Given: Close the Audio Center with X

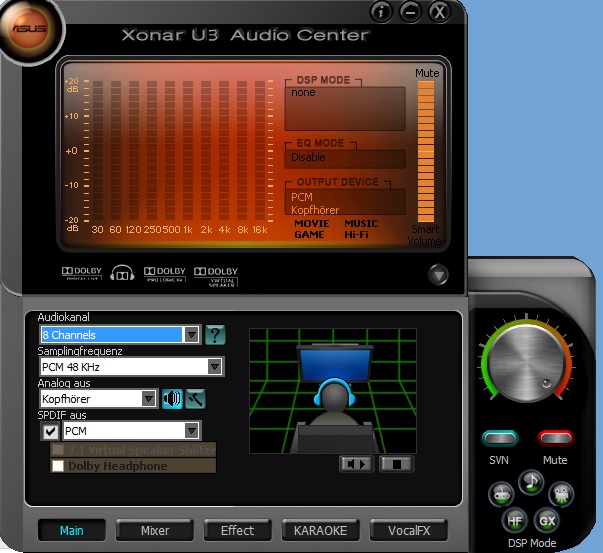Looking at the screenshot, I should pyautogui.click(x=439, y=12).
